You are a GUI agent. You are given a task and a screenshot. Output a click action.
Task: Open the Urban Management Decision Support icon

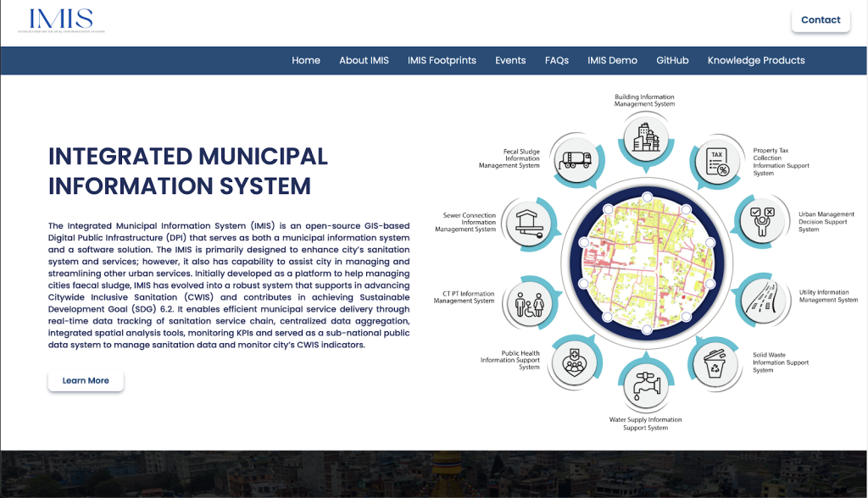761,219
